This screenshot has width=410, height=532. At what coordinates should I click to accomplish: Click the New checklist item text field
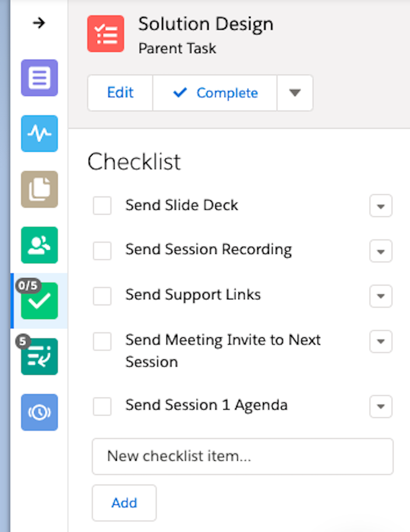242,456
